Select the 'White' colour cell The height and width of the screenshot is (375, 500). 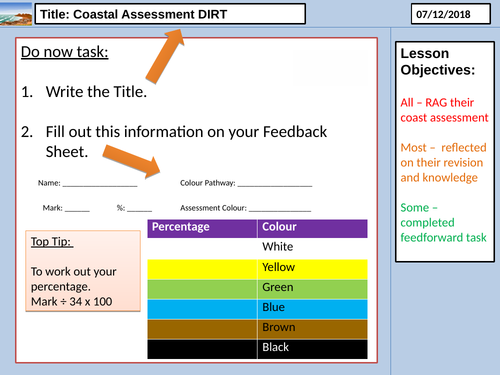(313, 248)
